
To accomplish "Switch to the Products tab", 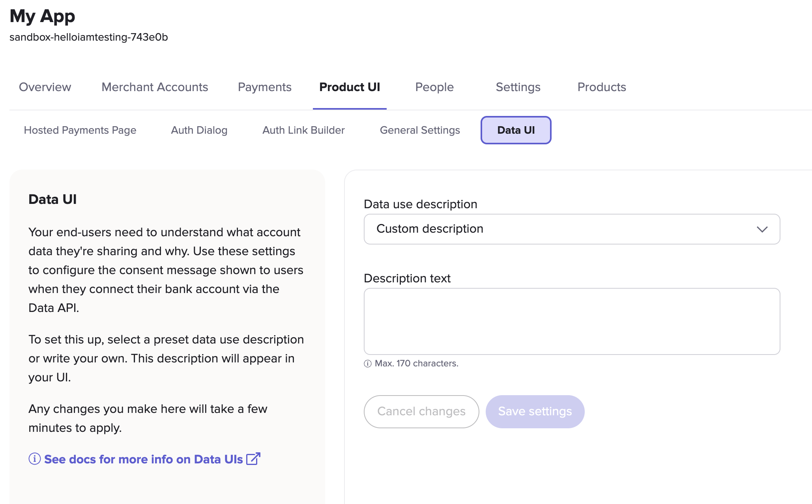I will pos(601,87).
